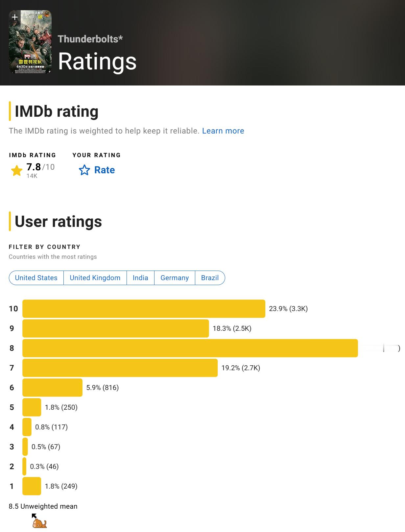Click the Rate text button
The image size is (405, 532).
pyautogui.click(x=105, y=170)
